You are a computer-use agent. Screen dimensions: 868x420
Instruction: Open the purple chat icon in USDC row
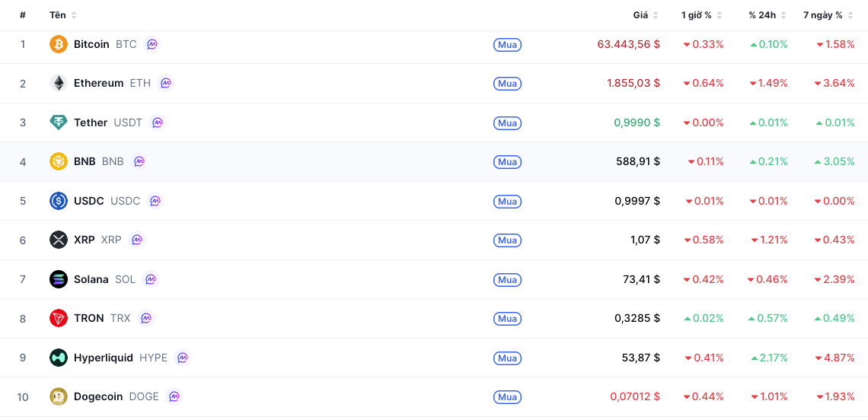point(155,201)
